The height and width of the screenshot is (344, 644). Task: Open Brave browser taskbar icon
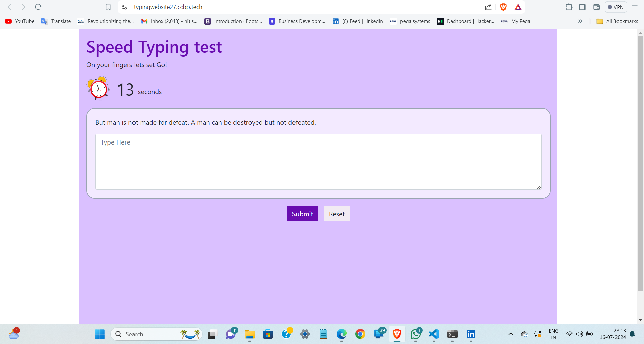pos(397,334)
